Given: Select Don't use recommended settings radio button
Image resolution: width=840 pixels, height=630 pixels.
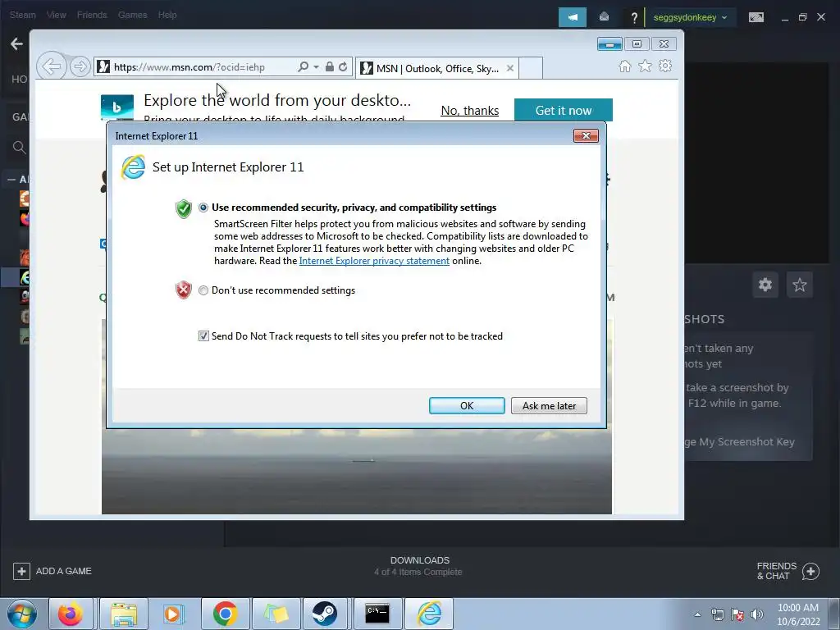Looking at the screenshot, I should [203, 290].
